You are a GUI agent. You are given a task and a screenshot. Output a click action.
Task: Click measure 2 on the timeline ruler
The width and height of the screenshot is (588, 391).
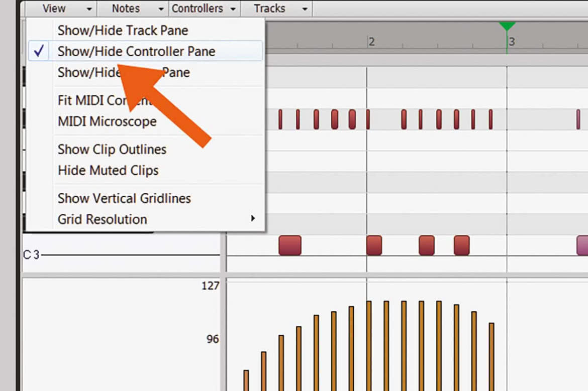(371, 42)
